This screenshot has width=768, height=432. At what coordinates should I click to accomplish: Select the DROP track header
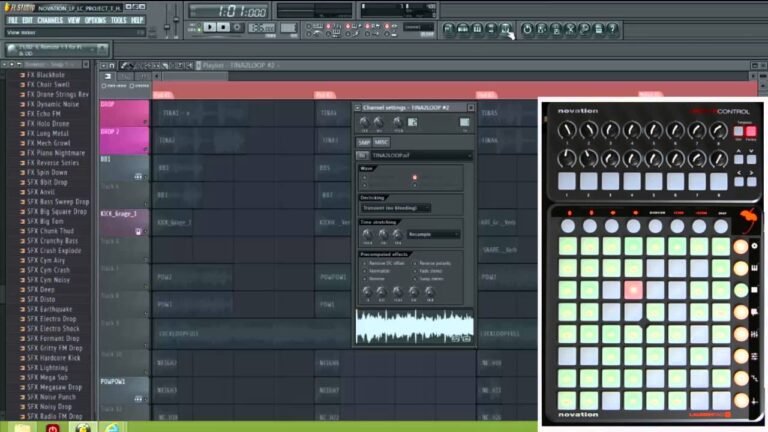[x=124, y=113]
